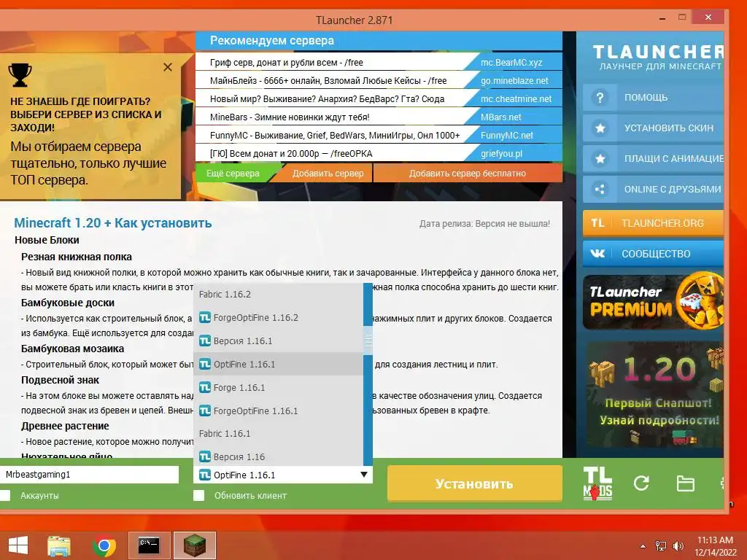Screen dimensions: 747x560
Task: Open the TL Mods icon
Action: coord(597,483)
